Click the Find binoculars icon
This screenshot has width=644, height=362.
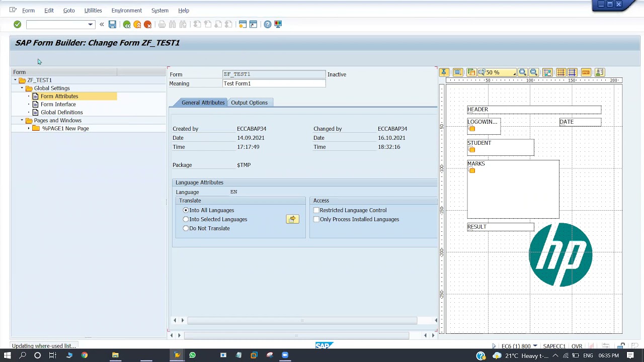pos(173,24)
